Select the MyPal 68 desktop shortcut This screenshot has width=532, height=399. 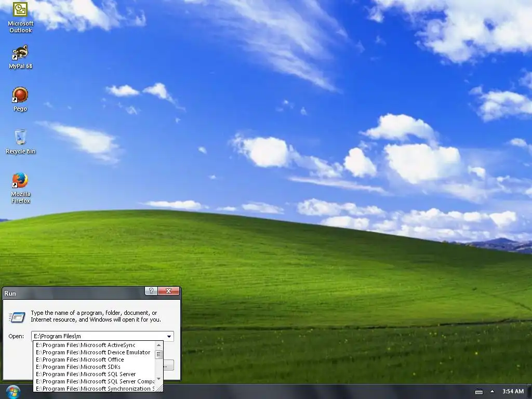click(x=20, y=57)
